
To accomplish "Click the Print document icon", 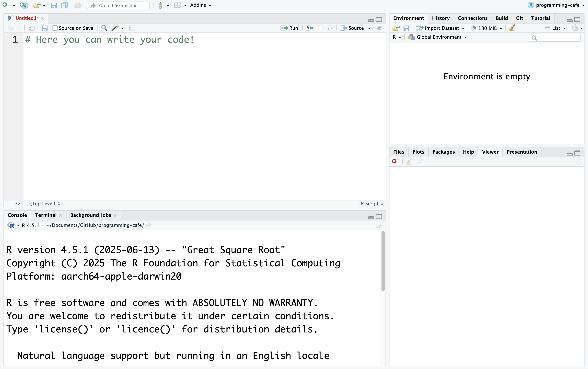I will coord(78,5).
